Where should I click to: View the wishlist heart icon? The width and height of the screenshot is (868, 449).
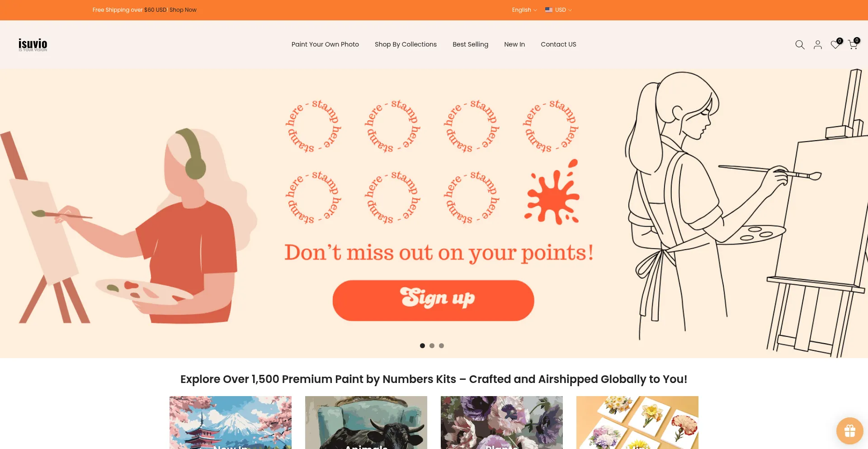click(x=836, y=44)
